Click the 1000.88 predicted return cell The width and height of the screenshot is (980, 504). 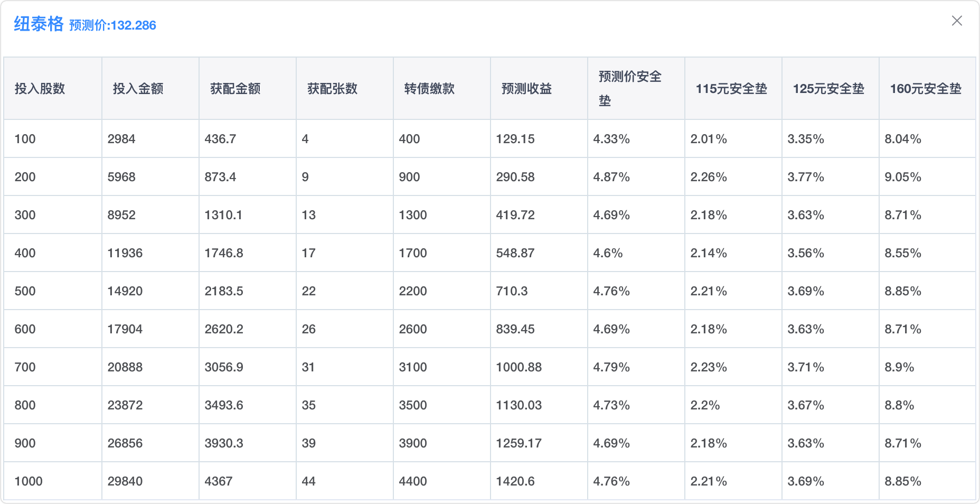[x=519, y=367]
